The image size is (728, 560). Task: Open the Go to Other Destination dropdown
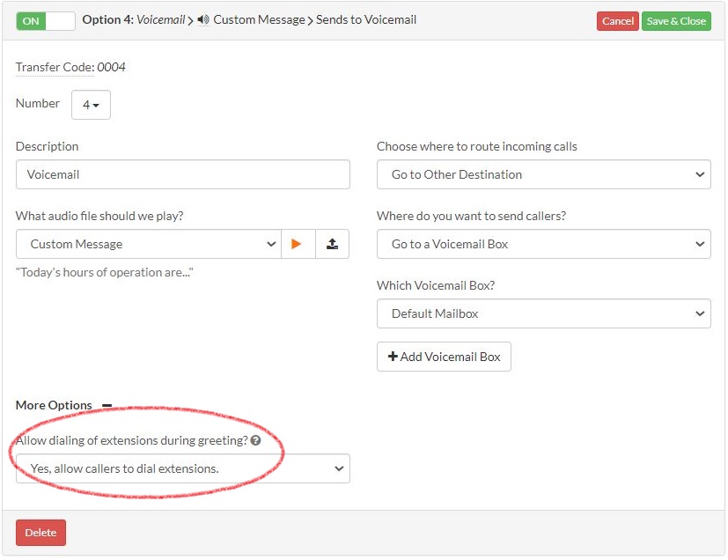click(543, 173)
